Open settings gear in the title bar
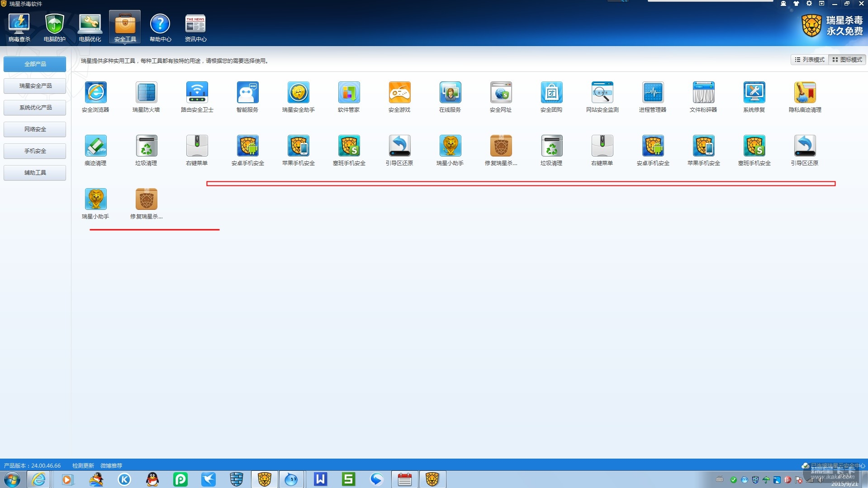The height and width of the screenshot is (488, 868). [x=809, y=4]
